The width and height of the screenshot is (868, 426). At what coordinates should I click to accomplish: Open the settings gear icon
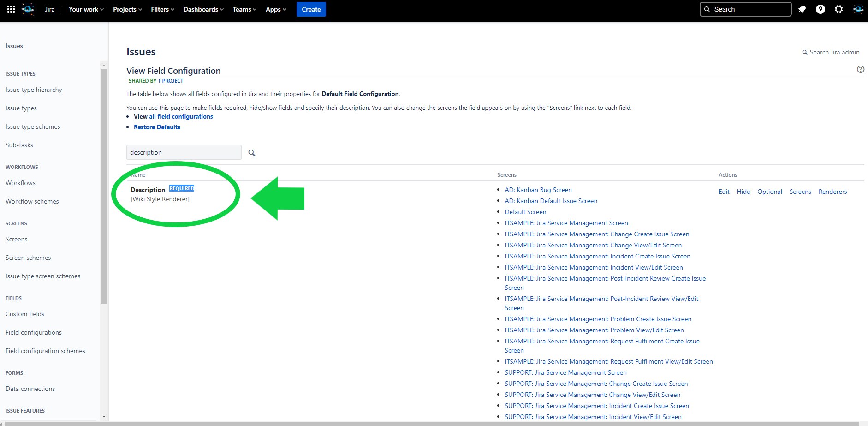(838, 9)
